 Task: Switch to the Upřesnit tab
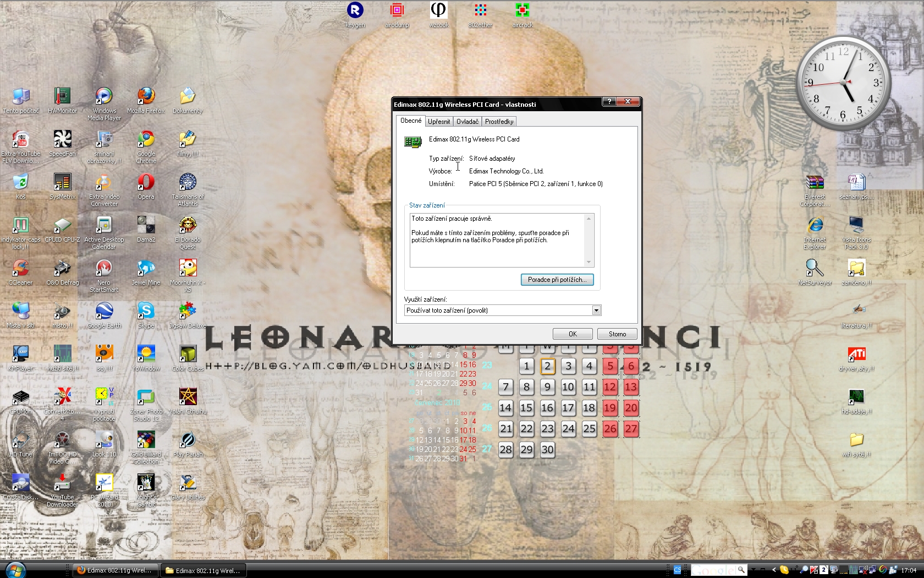(x=439, y=122)
